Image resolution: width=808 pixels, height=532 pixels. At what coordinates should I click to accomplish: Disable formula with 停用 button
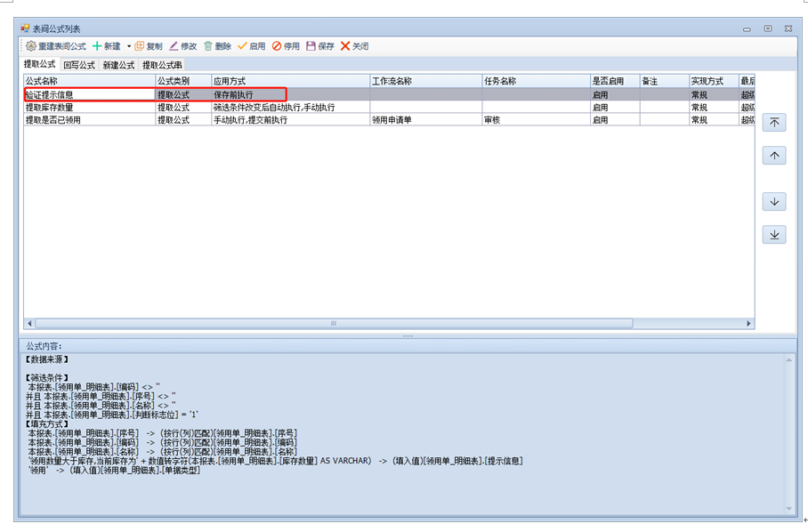point(286,46)
